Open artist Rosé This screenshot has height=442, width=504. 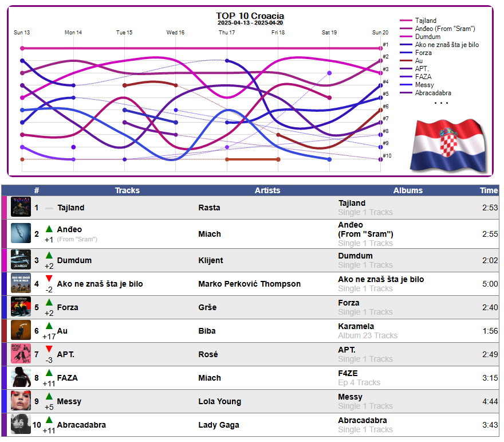208,354
